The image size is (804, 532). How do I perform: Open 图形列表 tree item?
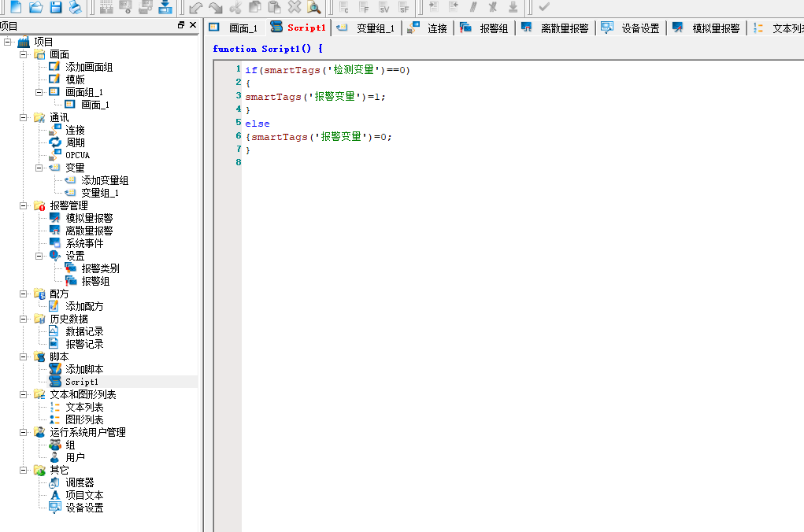(84, 419)
